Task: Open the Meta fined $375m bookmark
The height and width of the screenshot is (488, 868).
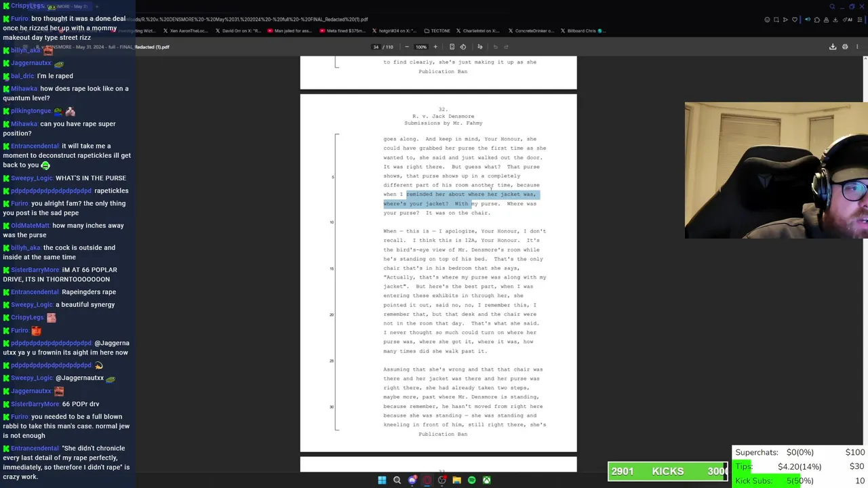Action: pyautogui.click(x=341, y=30)
